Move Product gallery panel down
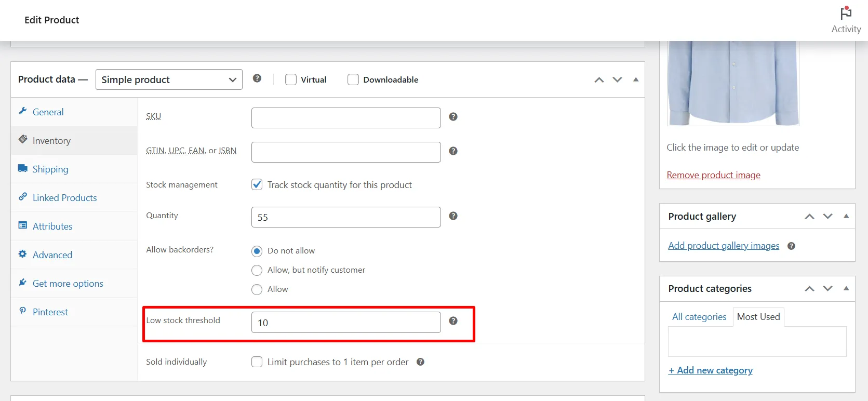Image resolution: width=868 pixels, height=401 pixels. pyautogui.click(x=828, y=217)
